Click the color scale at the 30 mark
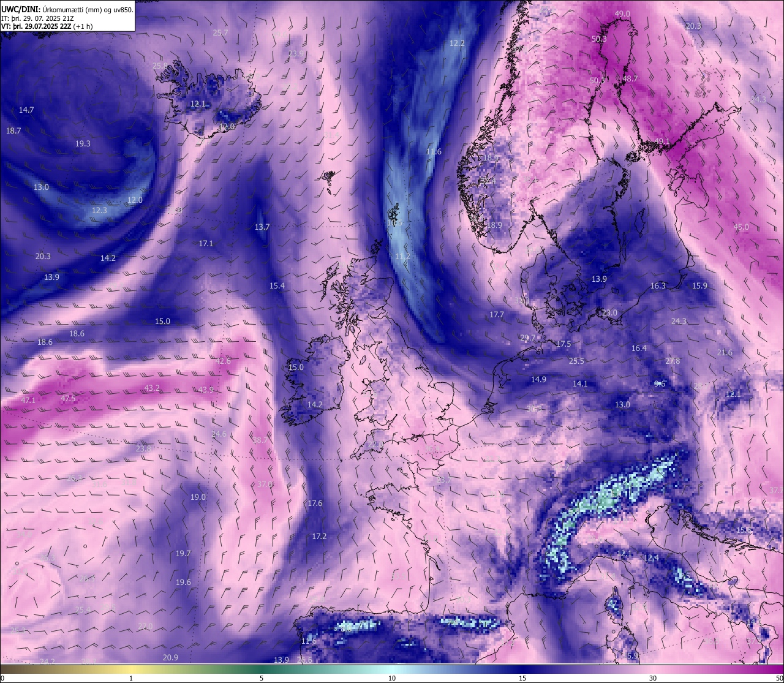784x683 pixels. tap(653, 678)
